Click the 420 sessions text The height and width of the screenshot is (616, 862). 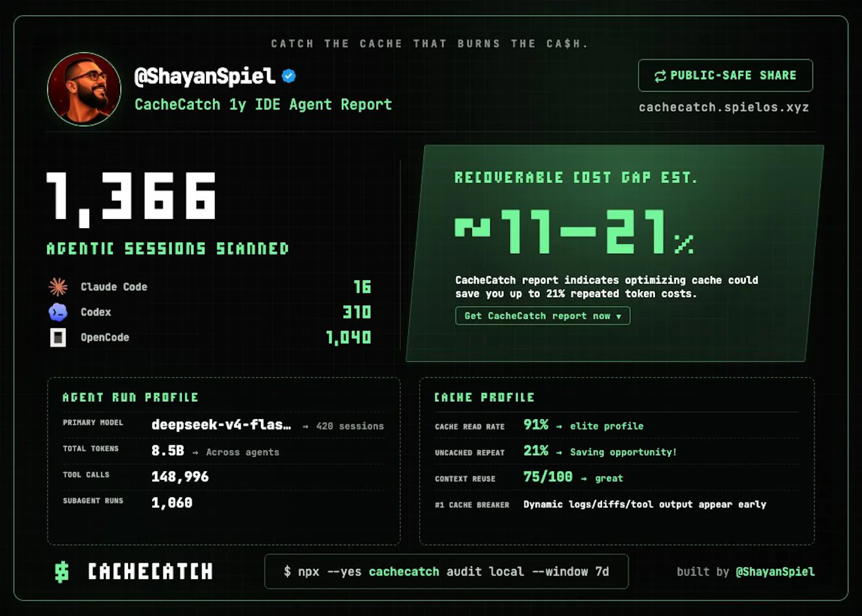pyautogui.click(x=350, y=426)
